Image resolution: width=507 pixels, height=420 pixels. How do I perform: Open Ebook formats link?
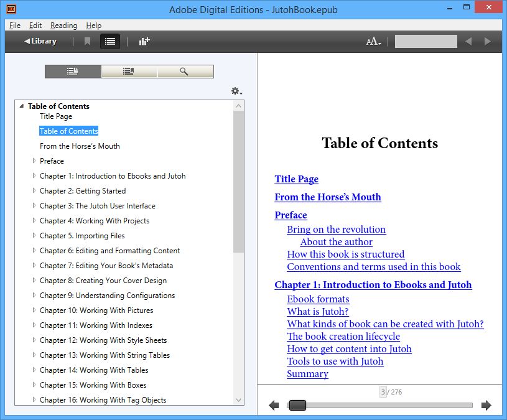[x=318, y=299]
